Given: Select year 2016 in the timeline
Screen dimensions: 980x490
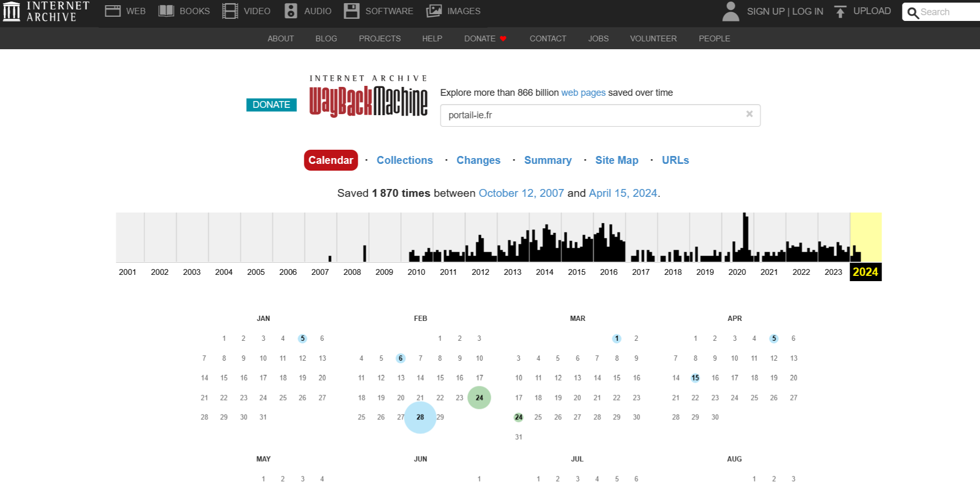Looking at the screenshot, I should (609, 272).
